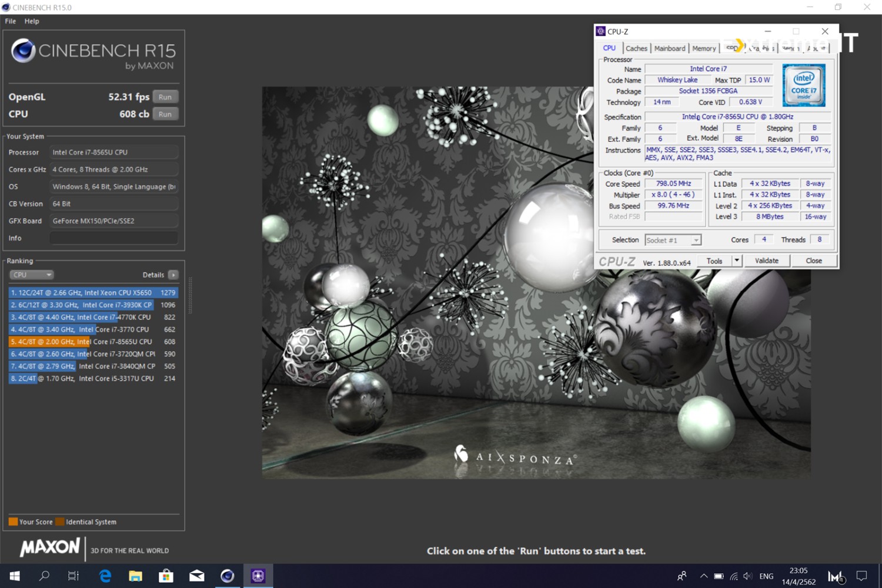Open Windows Search from the taskbar
882x588 pixels.
point(44,576)
